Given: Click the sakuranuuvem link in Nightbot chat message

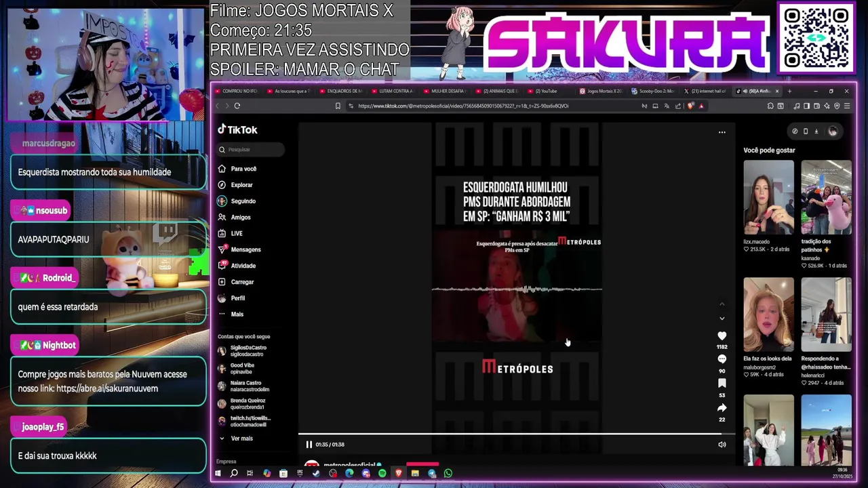Looking at the screenshot, I should tap(107, 388).
